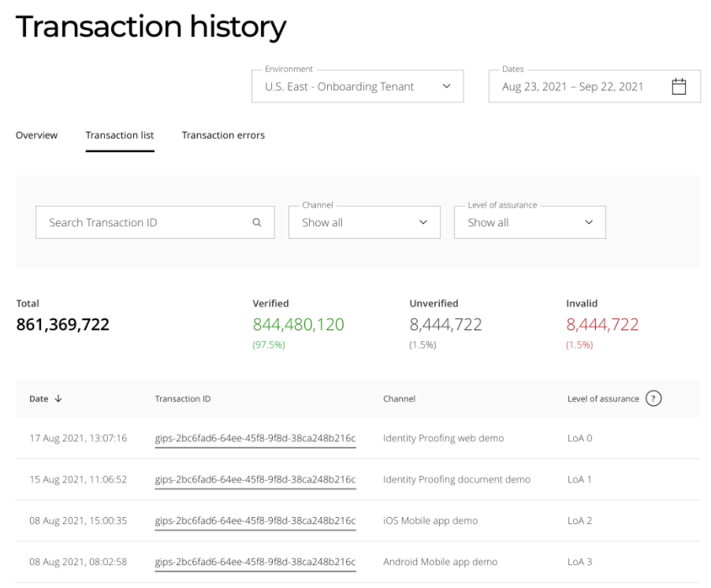Click the Invalid count in red
The height and width of the screenshot is (588, 711).
point(602,325)
